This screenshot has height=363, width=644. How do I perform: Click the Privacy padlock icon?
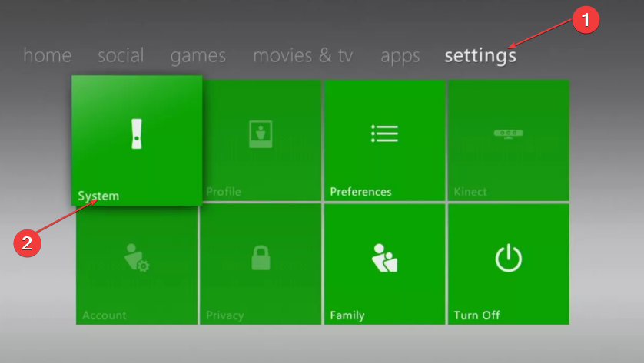click(x=261, y=258)
